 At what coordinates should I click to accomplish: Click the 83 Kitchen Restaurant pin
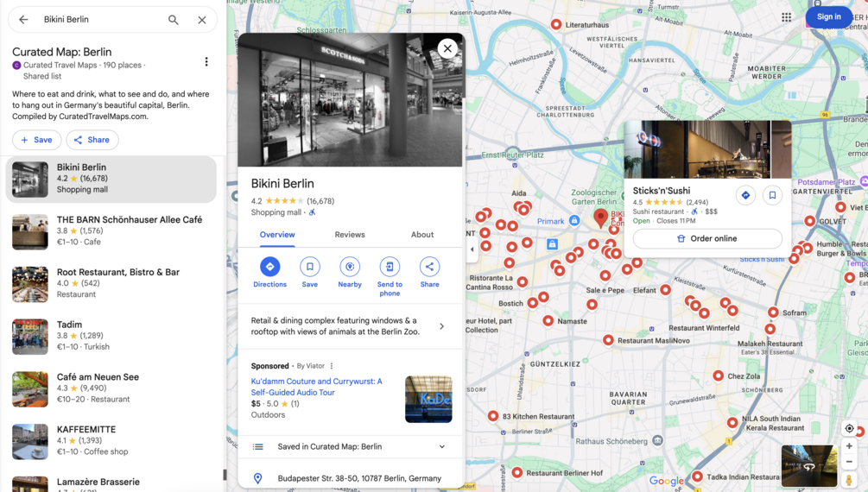tap(492, 416)
